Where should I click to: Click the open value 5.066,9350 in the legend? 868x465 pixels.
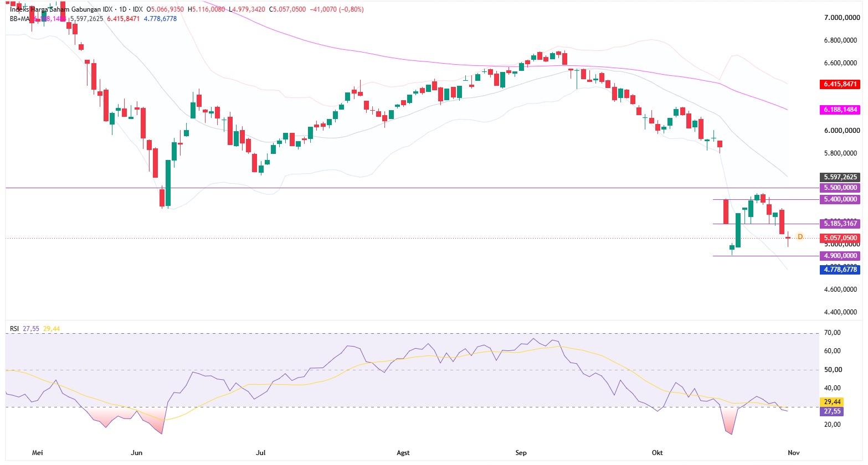tap(166, 9)
